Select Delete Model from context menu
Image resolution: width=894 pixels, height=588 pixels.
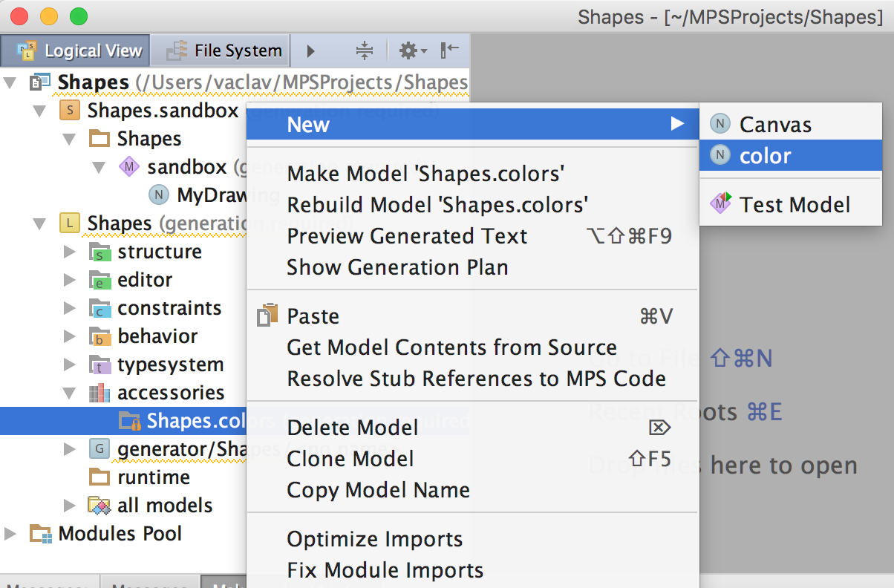tap(352, 428)
